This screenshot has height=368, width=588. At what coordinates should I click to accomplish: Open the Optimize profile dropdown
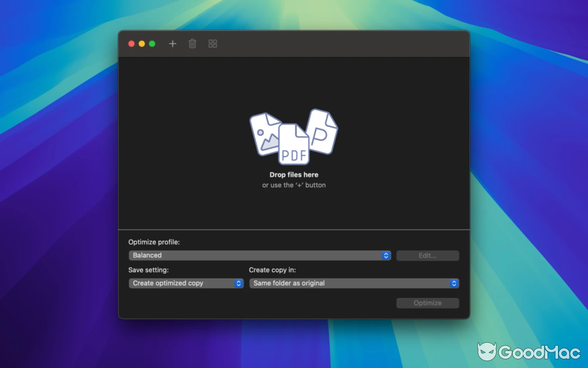tap(260, 255)
